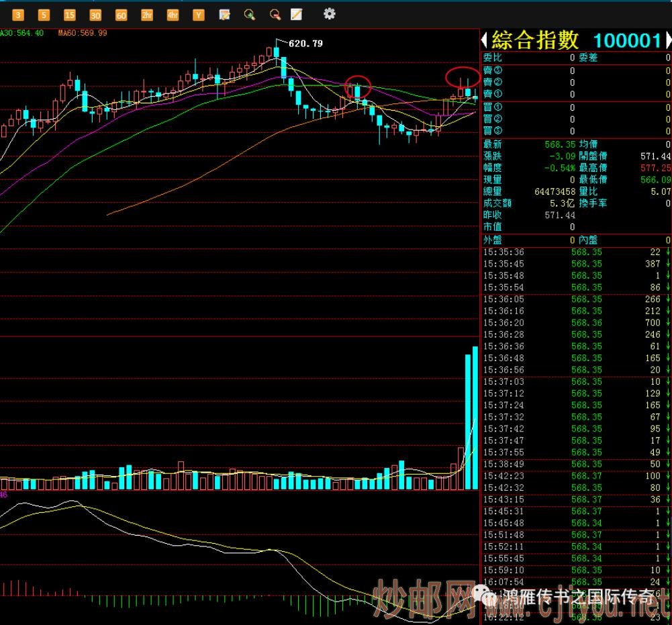Image resolution: width=672 pixels, height=625 pixels.
Task: Click the 100001 index code
Action: point(627,40)
